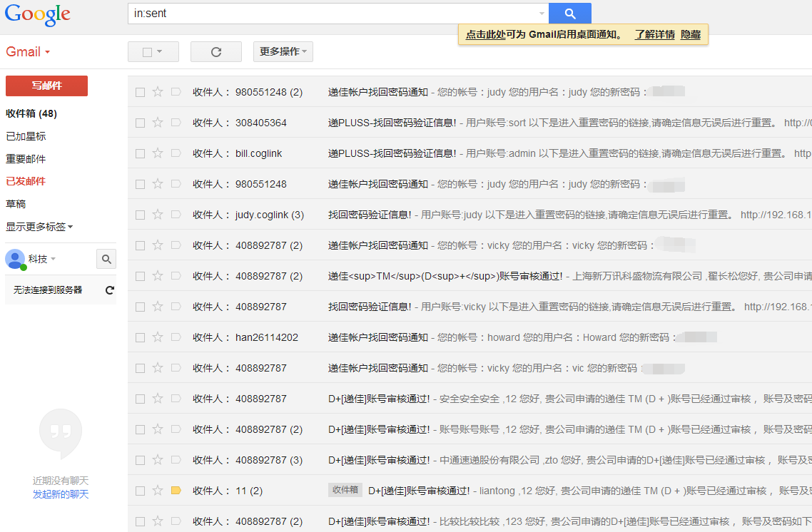Toggle importance marker for 980551248 (2) email
This screenshot has height=532, width=812.
176,92
